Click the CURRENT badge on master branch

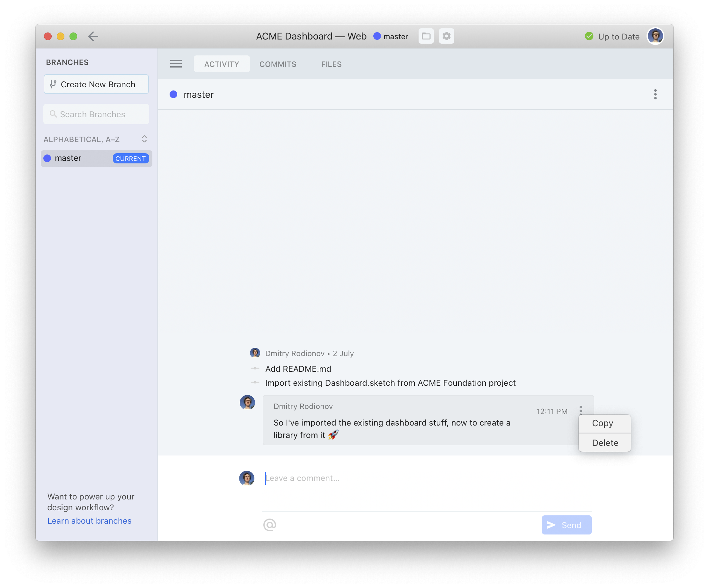click(x=131, y=158)
